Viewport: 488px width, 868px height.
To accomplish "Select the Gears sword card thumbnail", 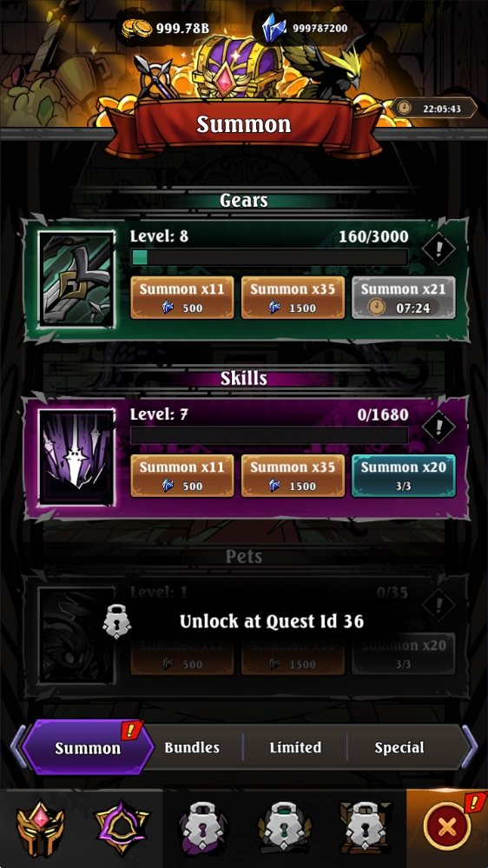I will coord(77,279).
